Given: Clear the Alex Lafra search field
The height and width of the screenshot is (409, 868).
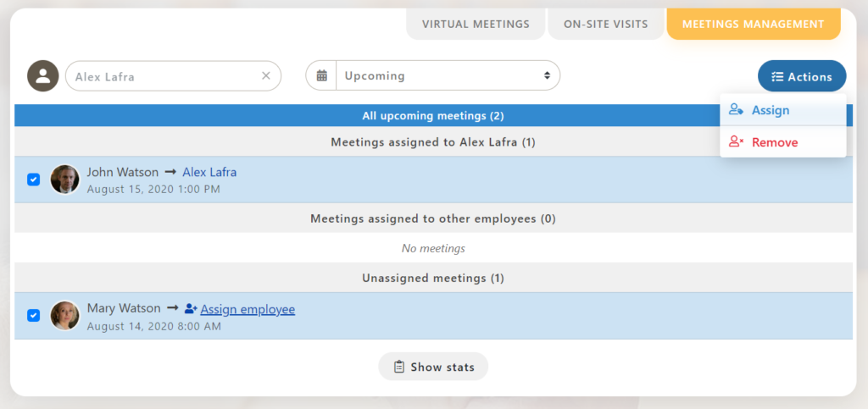Looking at the screenshot, I should coord(265,76).
